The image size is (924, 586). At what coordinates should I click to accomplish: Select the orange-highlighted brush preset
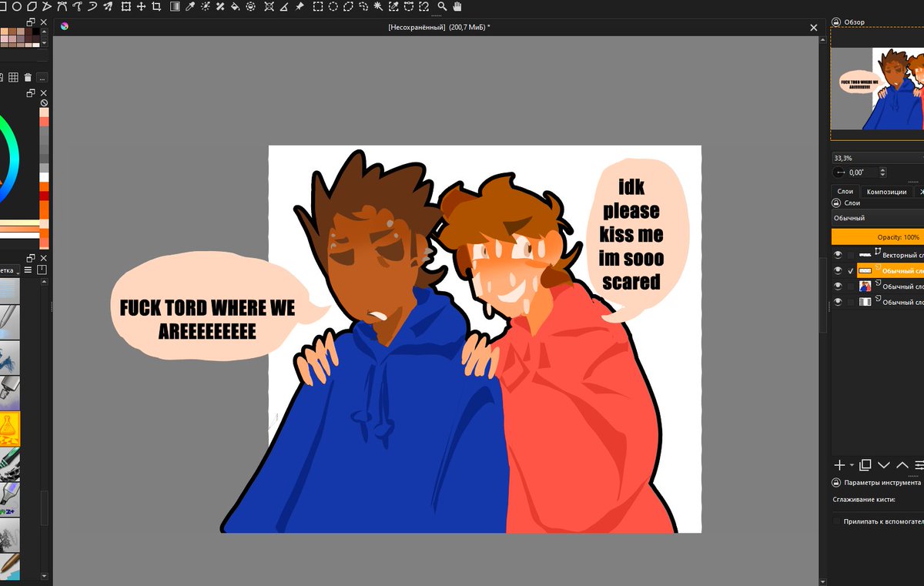(10, 429)
